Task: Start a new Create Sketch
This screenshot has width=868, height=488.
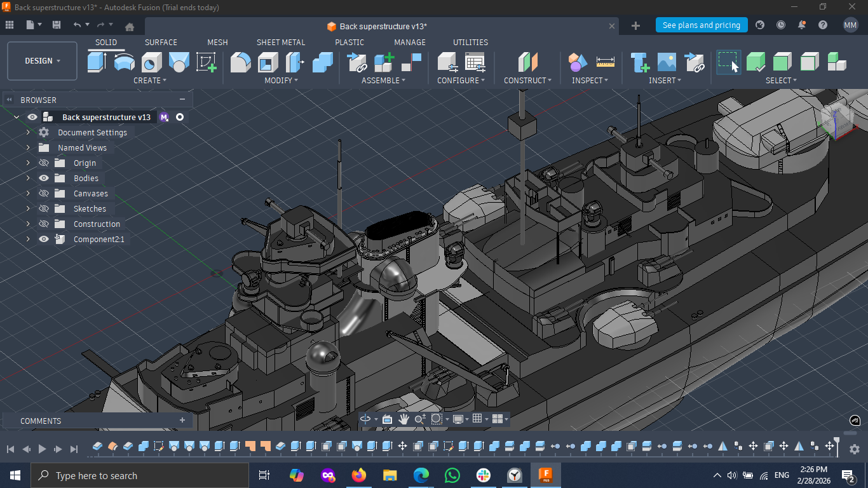Action: pos(207,62)
